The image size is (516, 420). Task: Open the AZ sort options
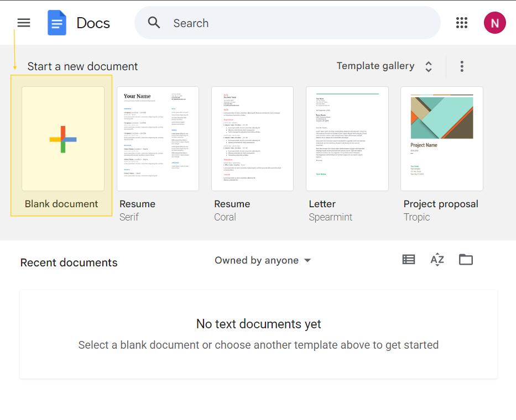click(437, 260)
